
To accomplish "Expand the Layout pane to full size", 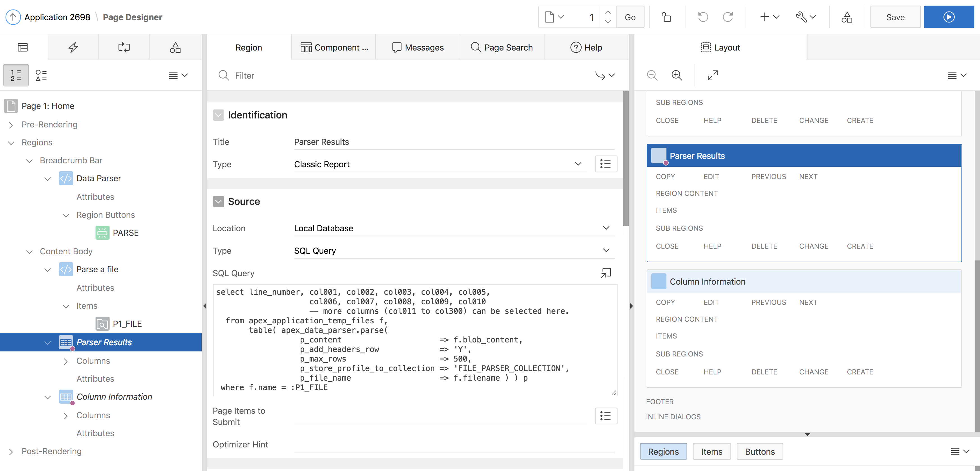I will click(x=712, y=75).
